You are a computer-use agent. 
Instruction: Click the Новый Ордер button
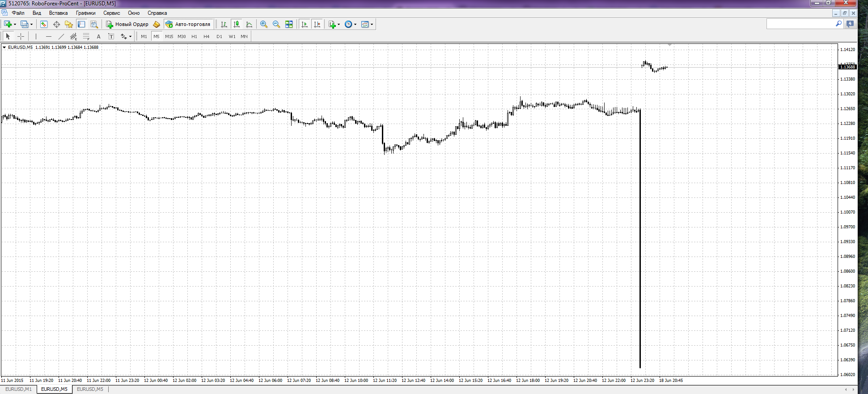[127, 24]
